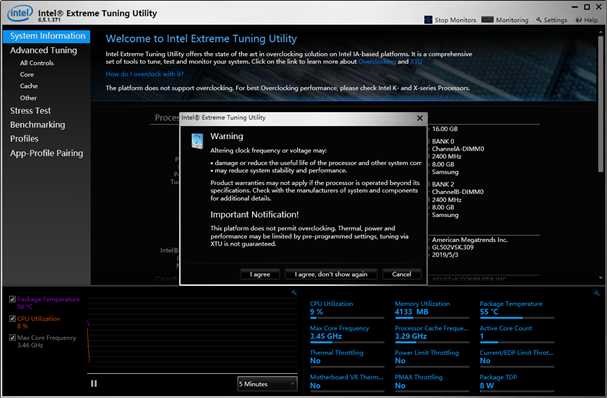
Task: Follow the Overclocking link in the welcome text
Action: [377, 62]
